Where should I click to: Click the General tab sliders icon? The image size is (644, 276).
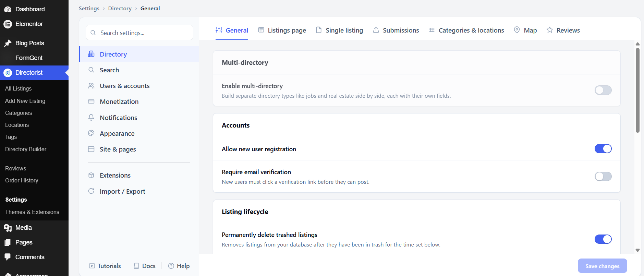(x=219, y=30)
